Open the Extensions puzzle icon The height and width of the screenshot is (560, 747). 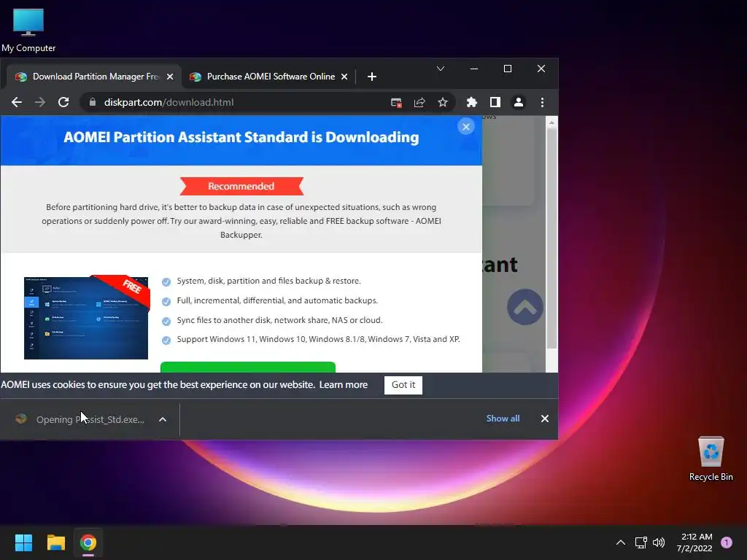472,102
